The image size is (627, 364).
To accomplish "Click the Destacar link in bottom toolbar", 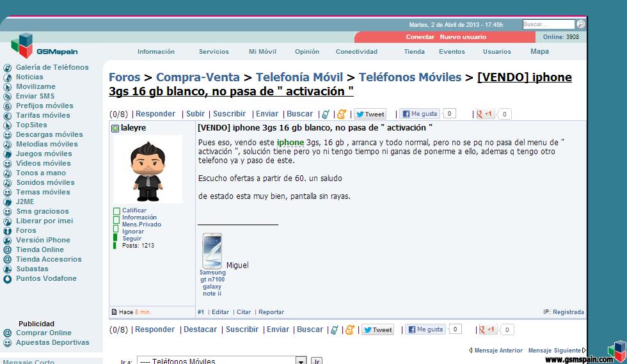I will [x=200, y=329].
